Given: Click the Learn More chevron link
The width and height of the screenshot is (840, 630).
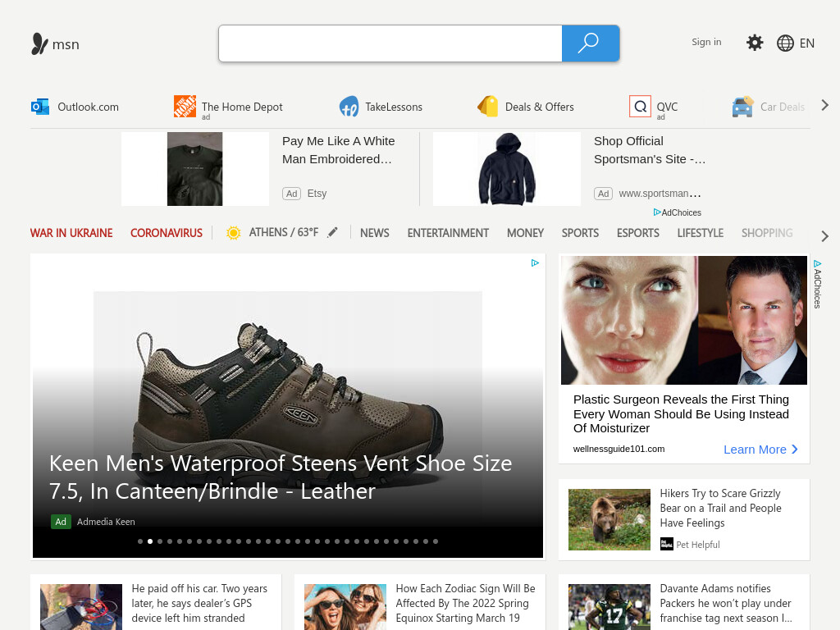Looking at the screenshot, I should pyautogui.click(x=760, y=450).
